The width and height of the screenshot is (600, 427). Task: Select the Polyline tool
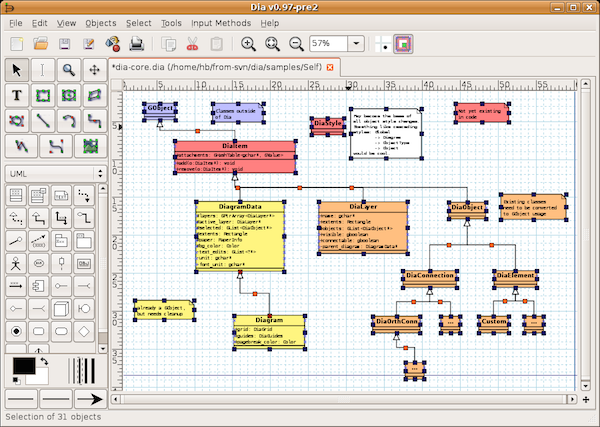(x=21, y=146)
